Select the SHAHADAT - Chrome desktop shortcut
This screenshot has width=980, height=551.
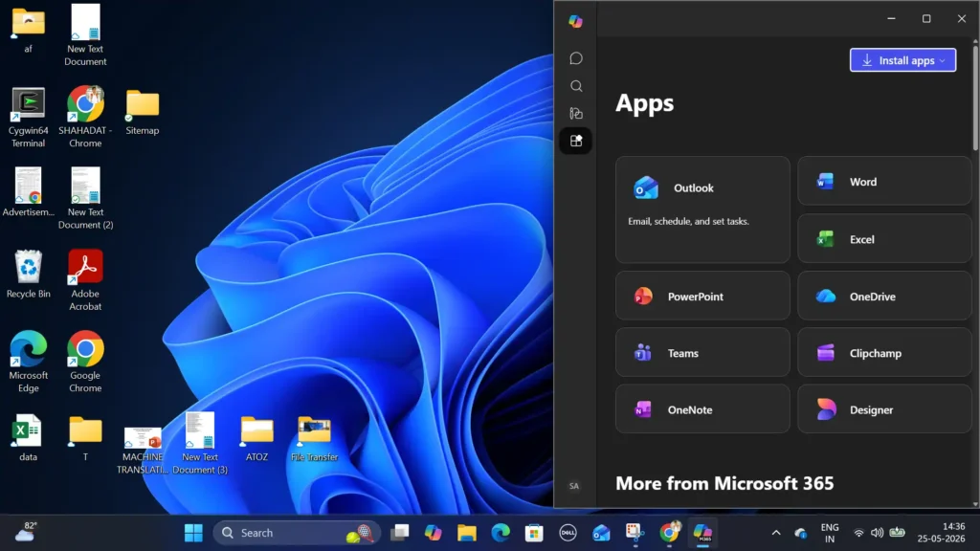[85, 118]
